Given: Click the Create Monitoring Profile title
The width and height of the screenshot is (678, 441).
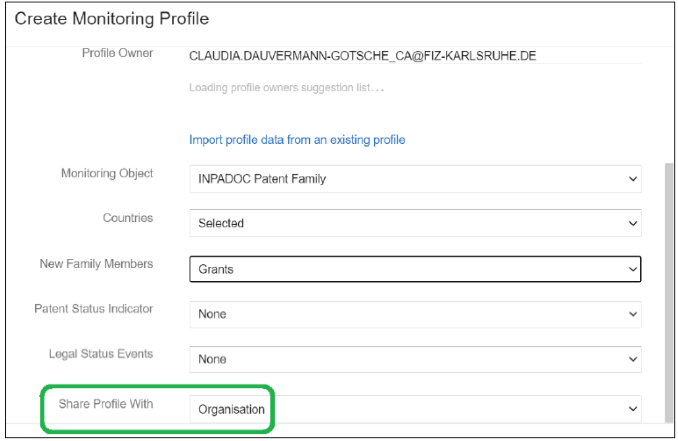Looking at the screenshot, I should pyautogui.click(x=112, y=19).
